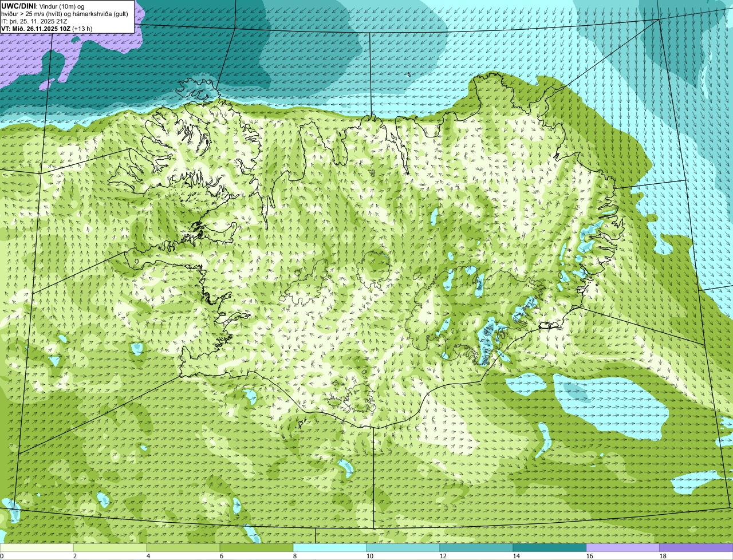
Task: Click the pale yellow 0–2 m/s legend swatch
Action: pyautogui.click(x=37, y=548)
